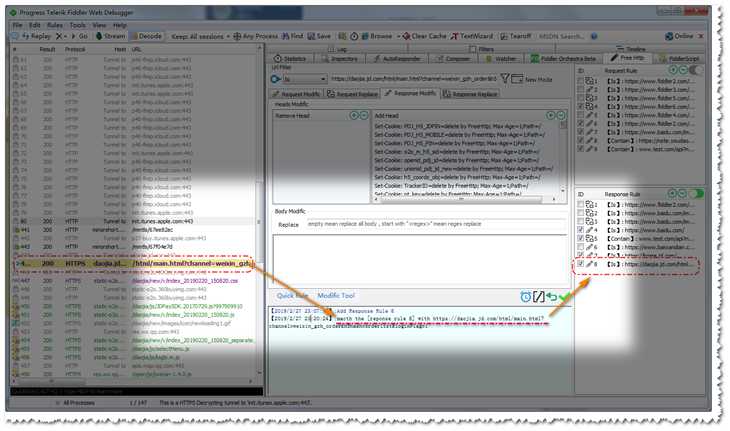This screenshot has height=431, width=730.
Task: Click the Quick Rule link
Action: [292, 296]
